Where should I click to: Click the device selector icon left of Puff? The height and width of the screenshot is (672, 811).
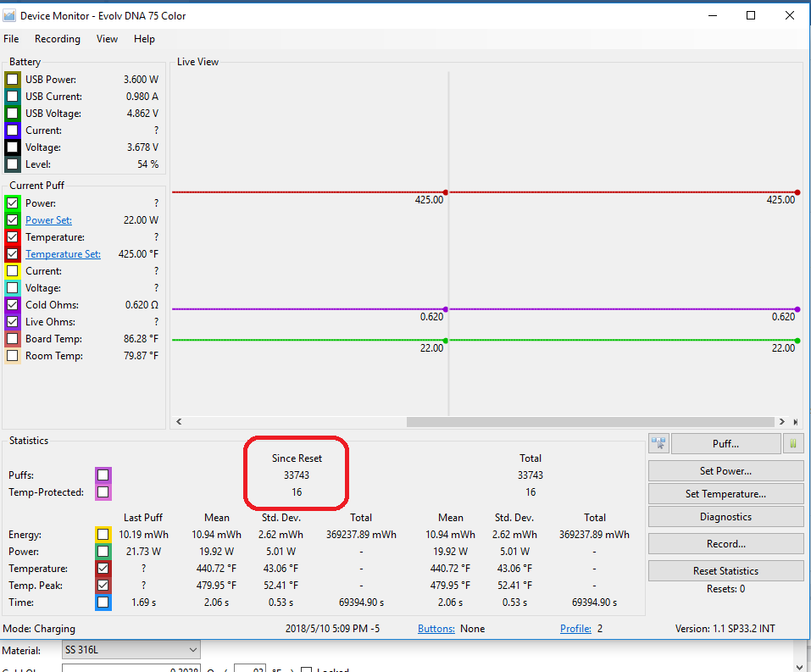(x=658, y=443)
